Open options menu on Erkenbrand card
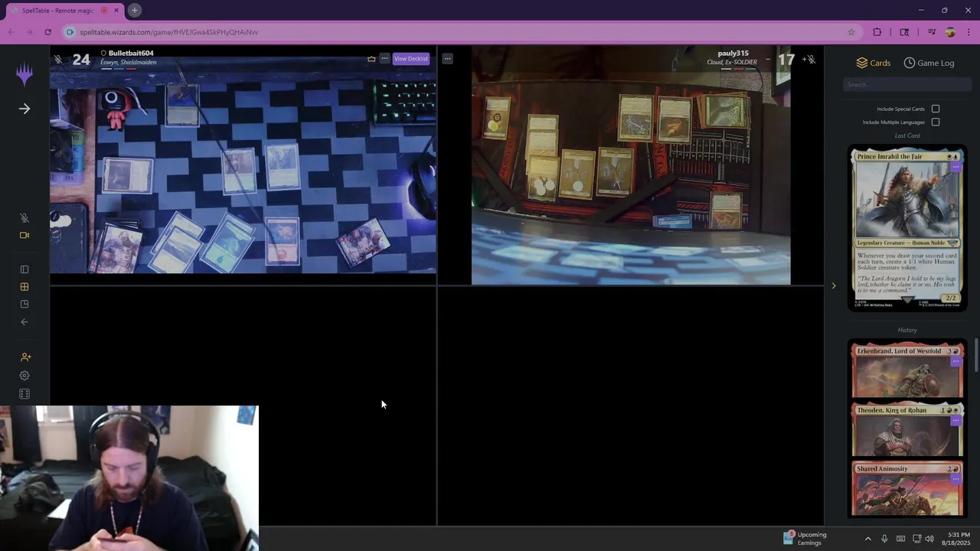The image size is (980, 551). (955, 361)
